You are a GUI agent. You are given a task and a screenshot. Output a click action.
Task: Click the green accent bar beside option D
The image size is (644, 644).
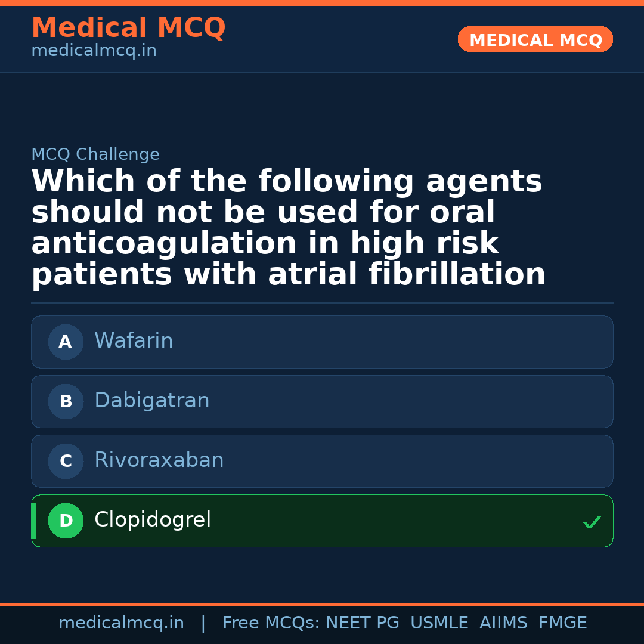coord(33,521)
